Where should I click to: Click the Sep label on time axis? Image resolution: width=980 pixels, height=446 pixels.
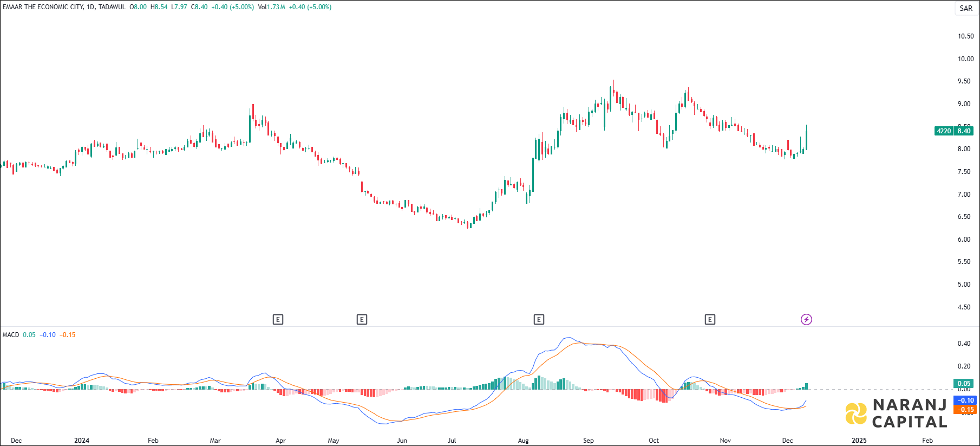[x=589, y=441]
